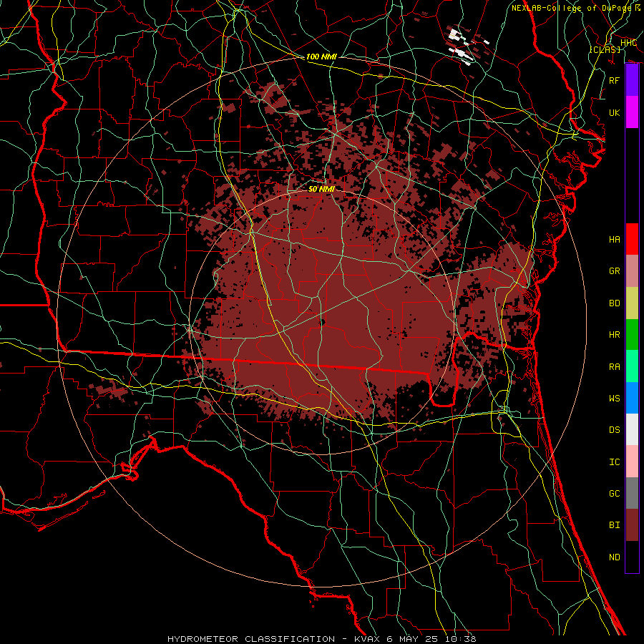Image resolution: width=644 pixels, height=644 pixels.
Task: Click the IC legend label
Action: click(x=615, y=462)
